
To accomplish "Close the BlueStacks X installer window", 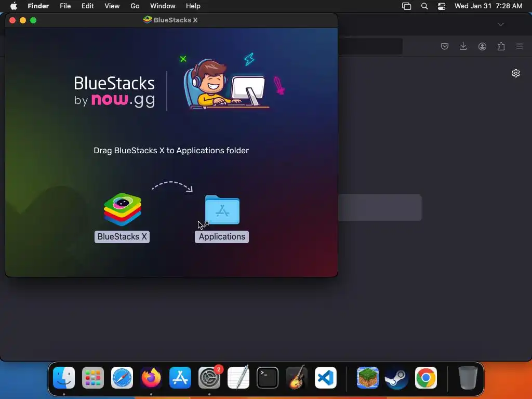I will click(12, 20).
